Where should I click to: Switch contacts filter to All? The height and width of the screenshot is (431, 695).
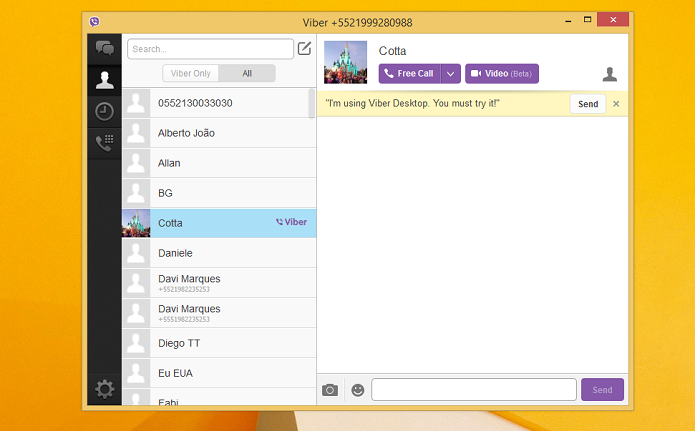click(x=247, y=74)
